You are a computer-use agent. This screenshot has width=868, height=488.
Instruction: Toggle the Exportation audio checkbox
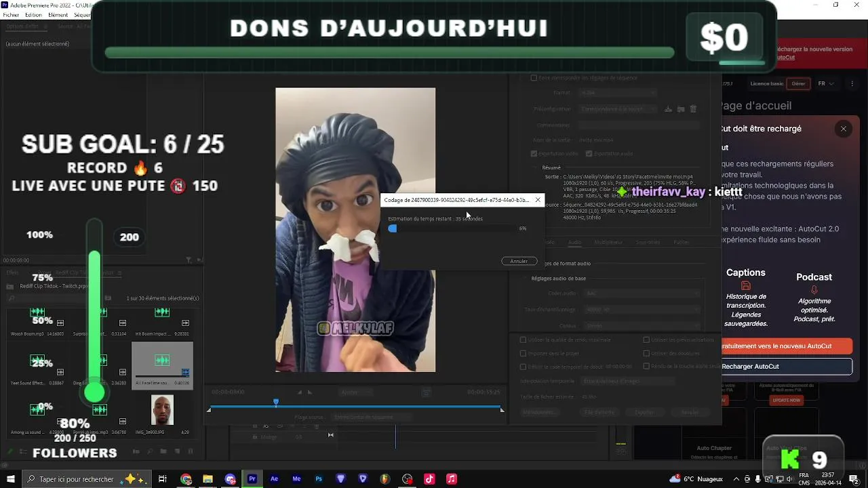(589, 154)
